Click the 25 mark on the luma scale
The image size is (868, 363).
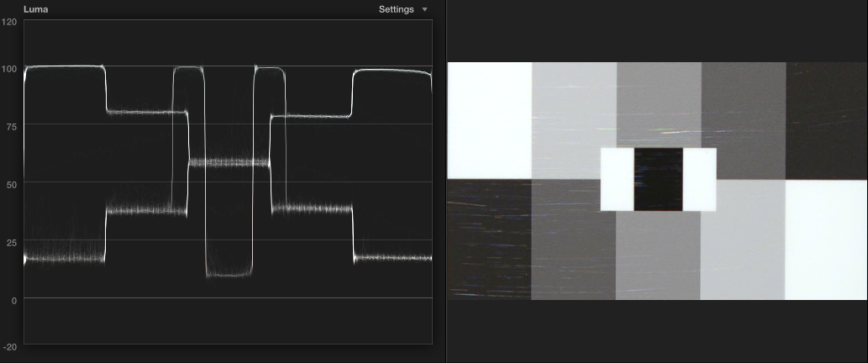(x=10, y=242)
